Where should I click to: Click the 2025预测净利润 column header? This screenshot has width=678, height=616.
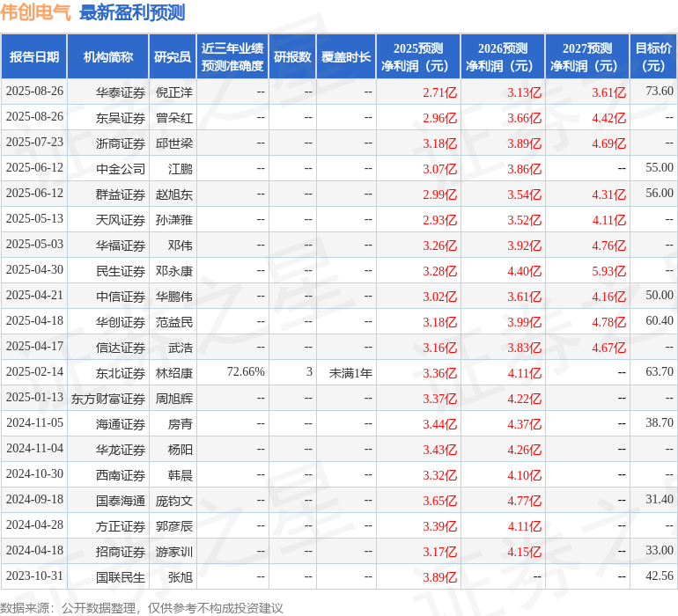click(418, 57)
